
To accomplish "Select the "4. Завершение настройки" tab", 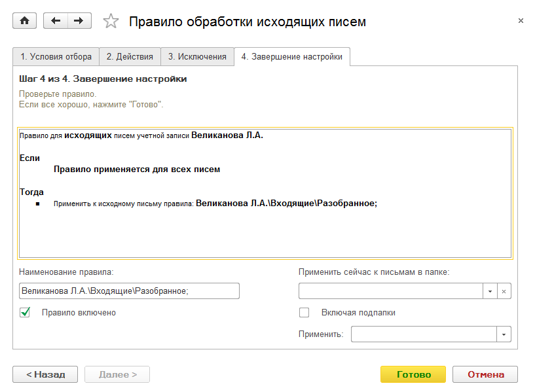I will (292, 57).
